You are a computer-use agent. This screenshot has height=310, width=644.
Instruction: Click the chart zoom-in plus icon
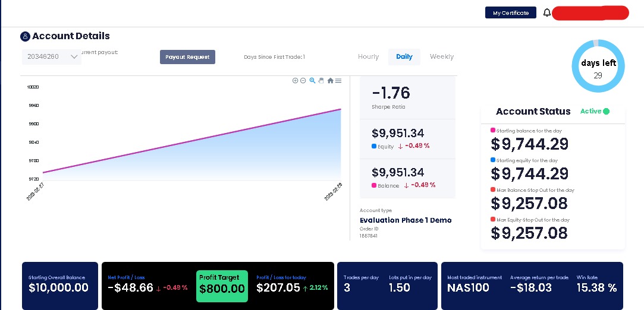tap(295, 80)
